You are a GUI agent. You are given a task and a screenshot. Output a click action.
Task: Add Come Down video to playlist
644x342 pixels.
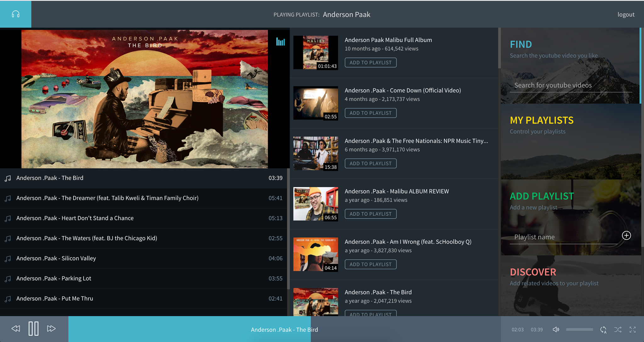coord(370,113)
